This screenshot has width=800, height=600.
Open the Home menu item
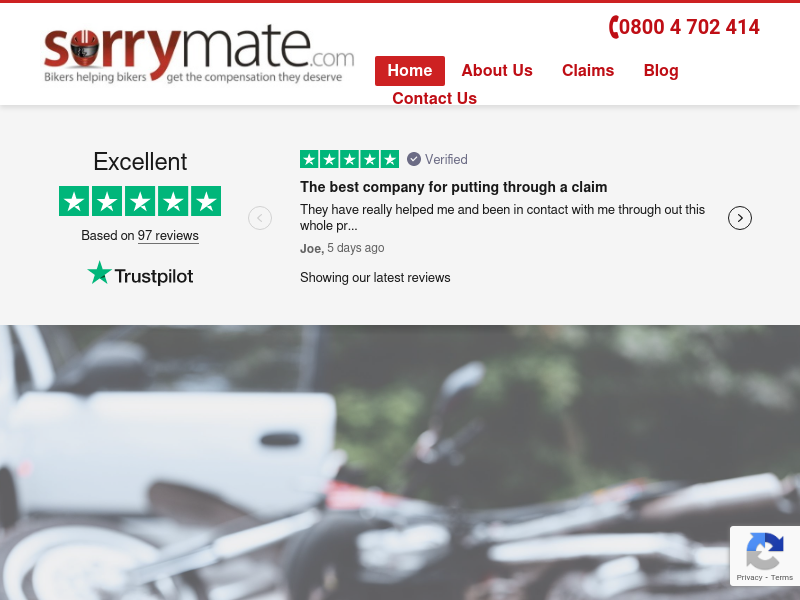tap(410, 70)
